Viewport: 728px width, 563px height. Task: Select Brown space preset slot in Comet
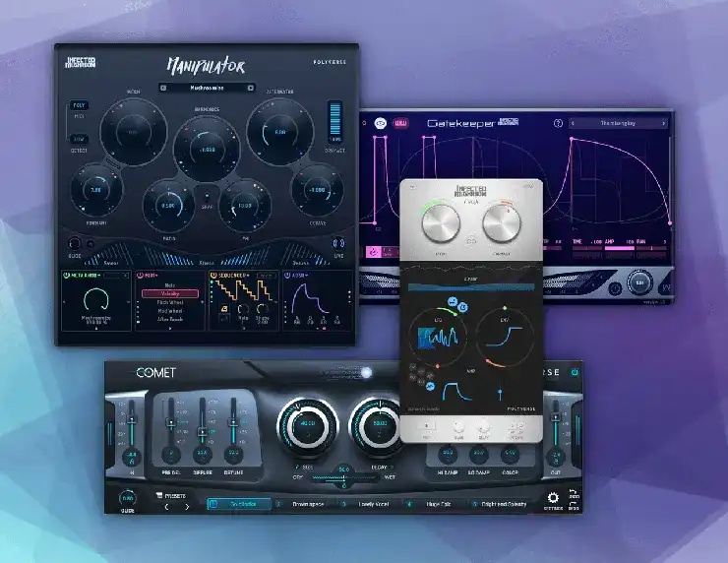pos(304,504)
